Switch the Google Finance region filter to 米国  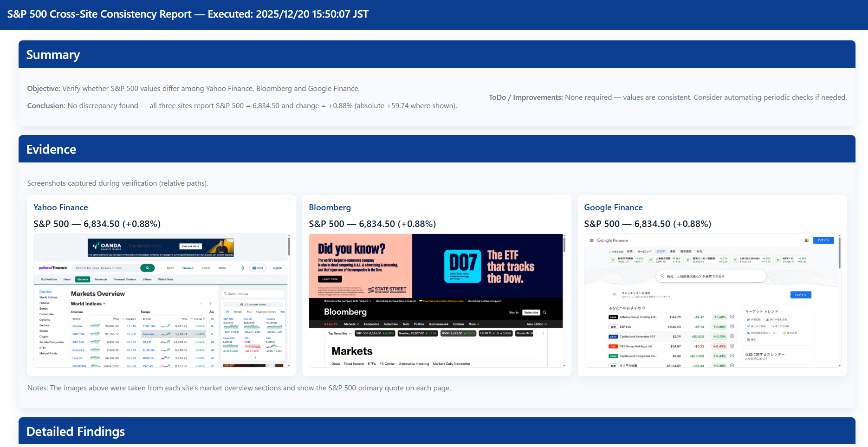(x=629, y=252)
